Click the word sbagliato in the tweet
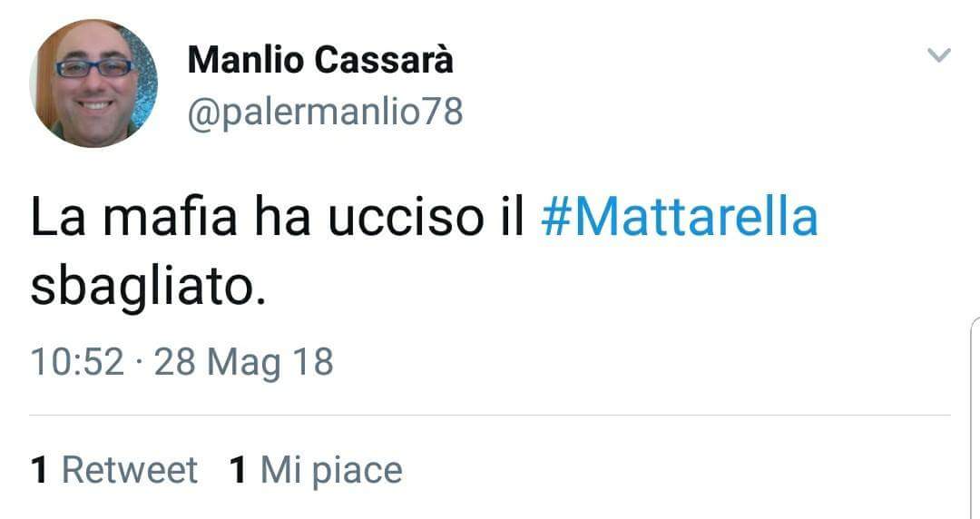Viewport: 980px width, 519px height. click(149, 289)
